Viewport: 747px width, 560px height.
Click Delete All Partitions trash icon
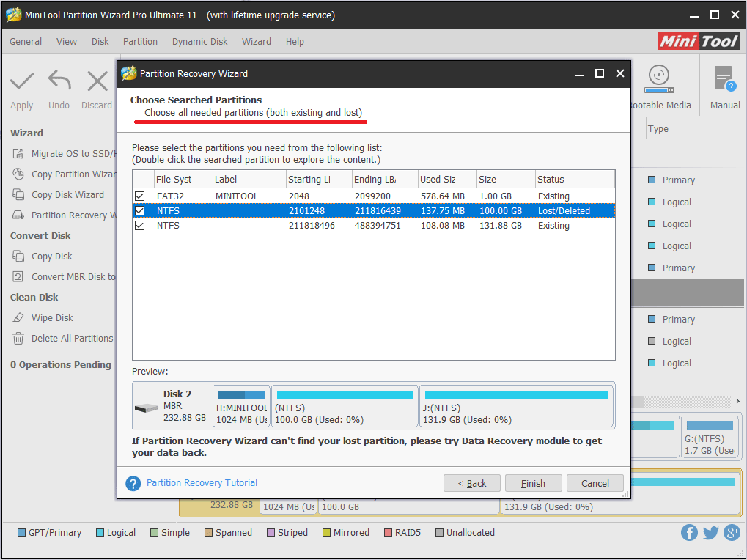point(18,338)
